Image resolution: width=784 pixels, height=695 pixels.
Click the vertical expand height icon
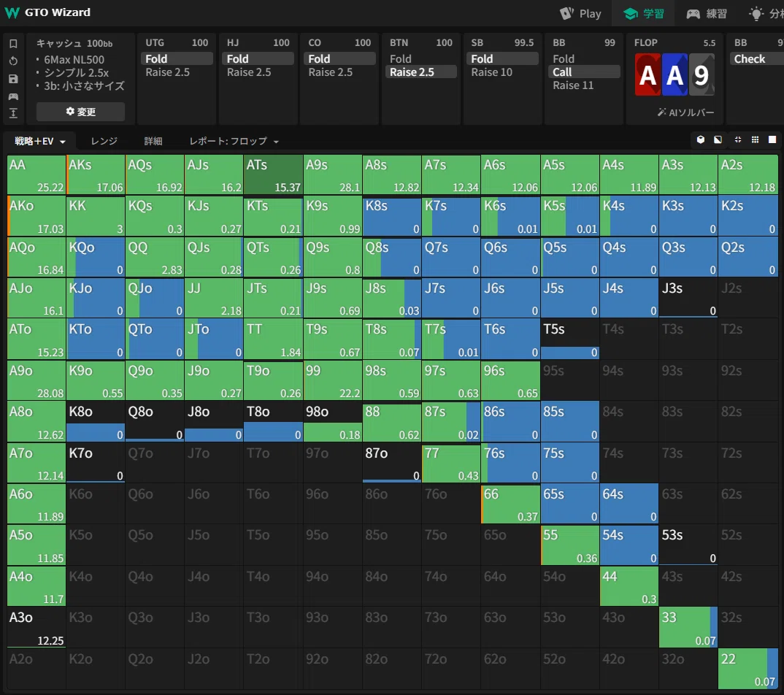13,113
